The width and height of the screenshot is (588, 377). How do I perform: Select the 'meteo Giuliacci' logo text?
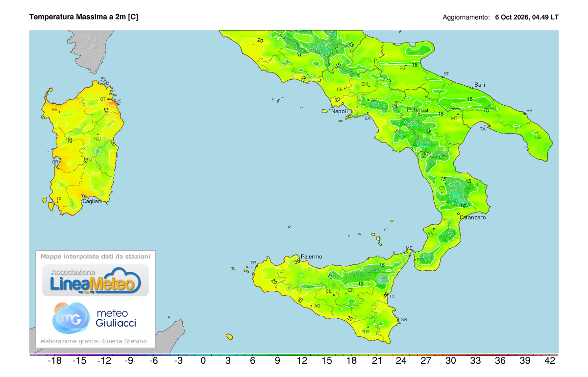[x=117, y=318]
